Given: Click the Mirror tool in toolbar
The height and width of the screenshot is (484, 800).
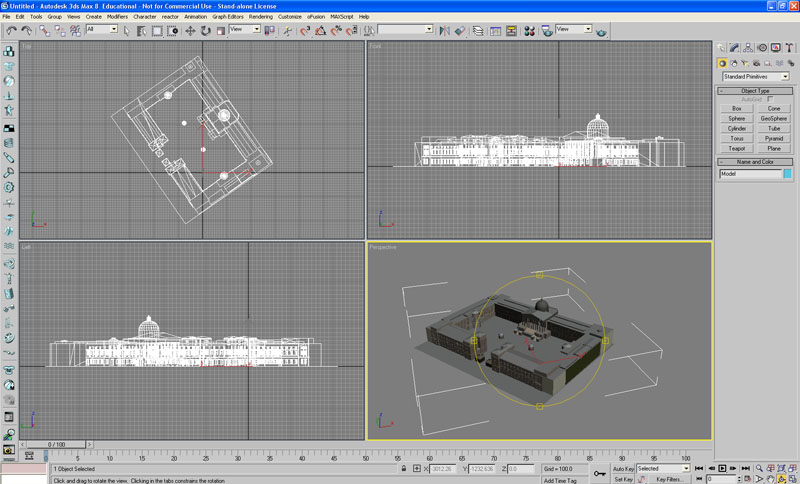Looking at the screenshot, I should (443, 30).
